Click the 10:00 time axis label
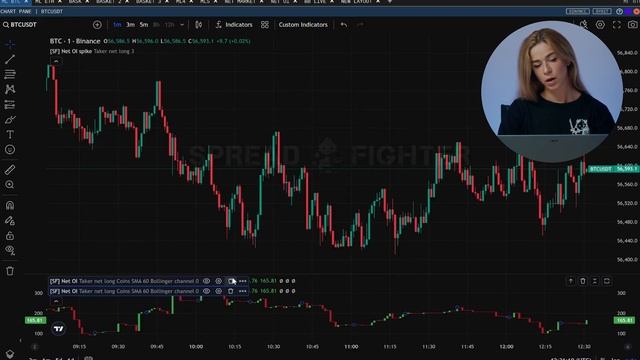 196,347
